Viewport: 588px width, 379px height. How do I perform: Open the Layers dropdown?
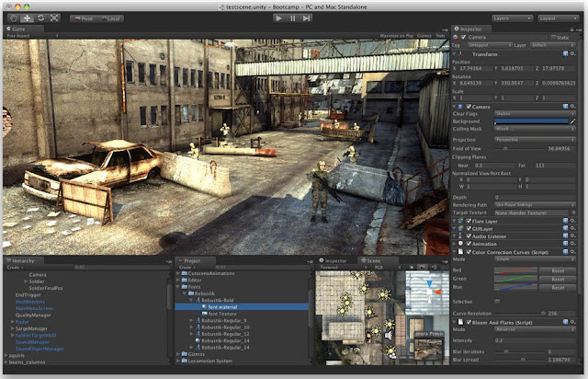click(512, 18)
